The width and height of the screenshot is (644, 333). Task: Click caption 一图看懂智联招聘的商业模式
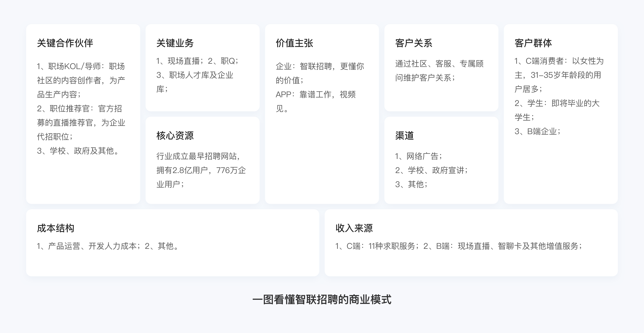[322, 299]
